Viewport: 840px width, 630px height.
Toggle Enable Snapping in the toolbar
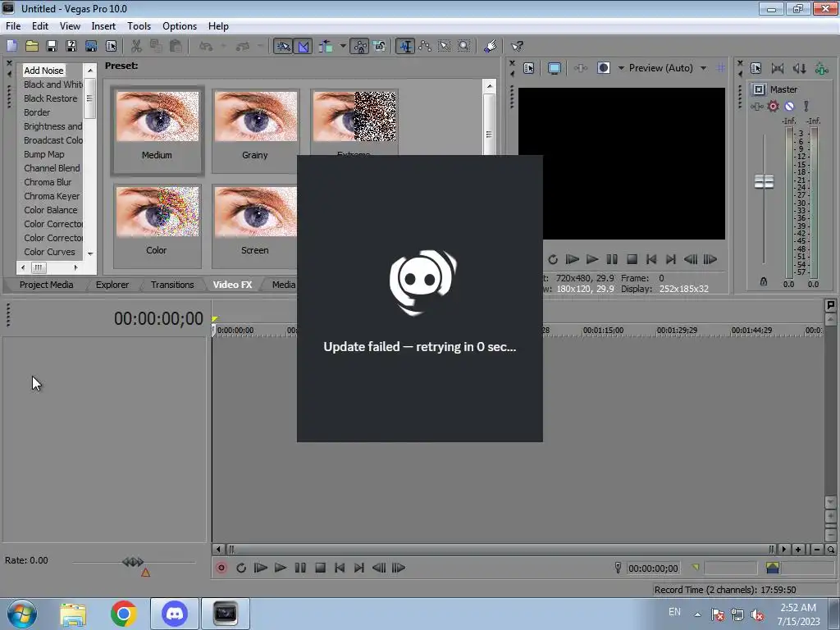point(283,46)
